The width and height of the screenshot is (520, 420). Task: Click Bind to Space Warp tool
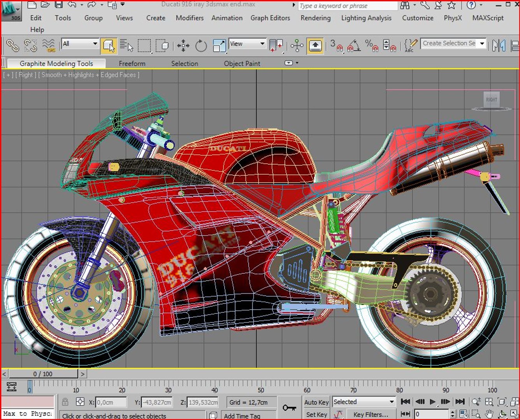pyautogui.click(x=49, y=46)
